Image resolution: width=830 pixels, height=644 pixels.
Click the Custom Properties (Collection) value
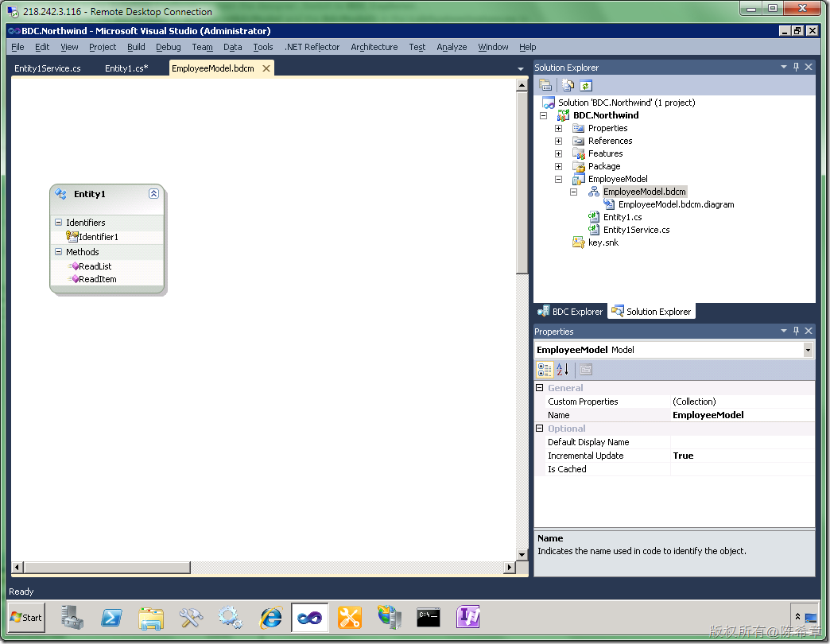click(x=694, y=402)
